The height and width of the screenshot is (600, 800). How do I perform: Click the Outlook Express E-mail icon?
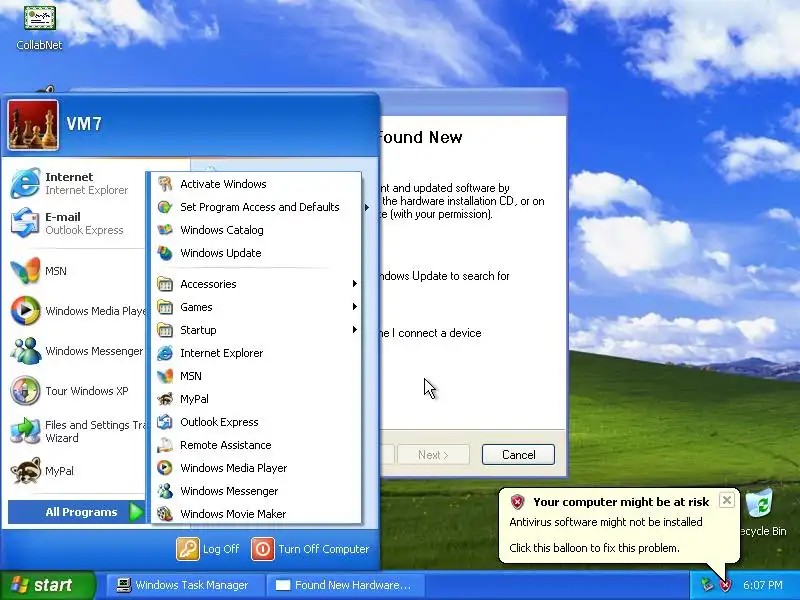(x=25, y=223)
